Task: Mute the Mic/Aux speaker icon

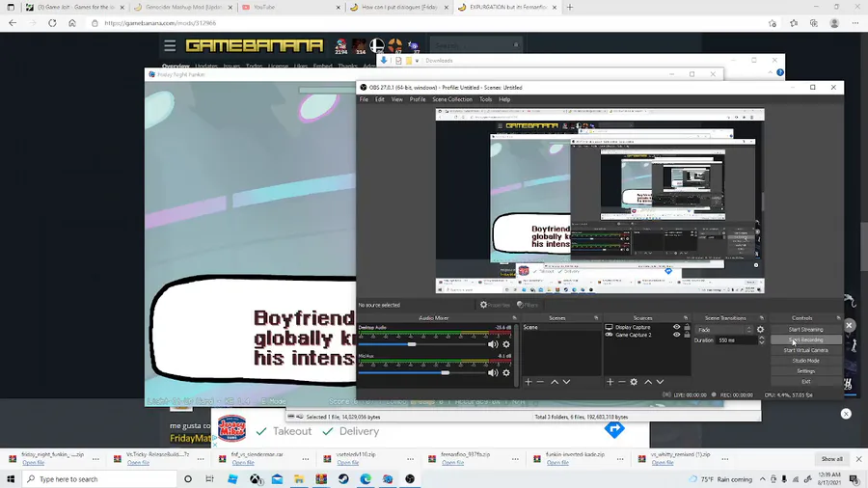Action: click(x=493, y=373)
